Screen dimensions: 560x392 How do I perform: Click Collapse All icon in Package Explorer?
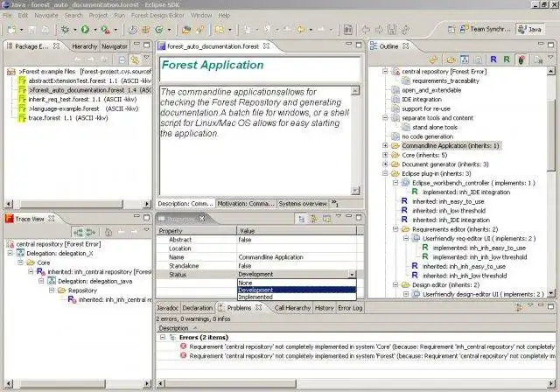pos(122,59)
